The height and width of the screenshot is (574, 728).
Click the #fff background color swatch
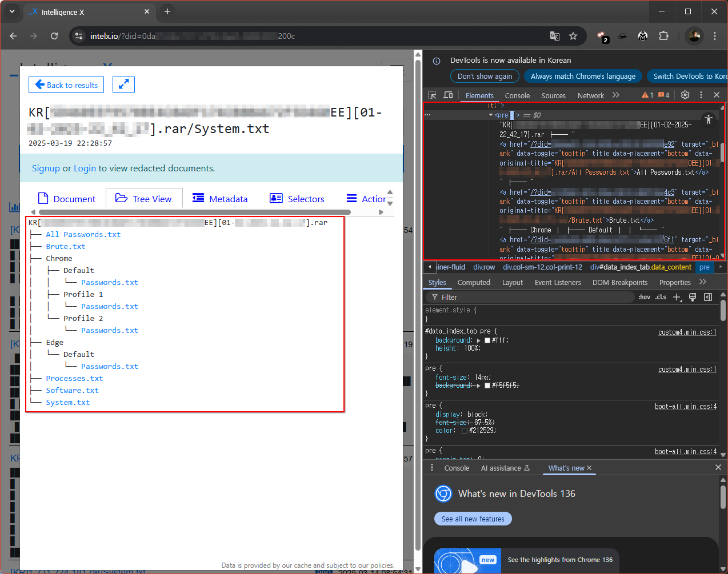click(487, 340)
